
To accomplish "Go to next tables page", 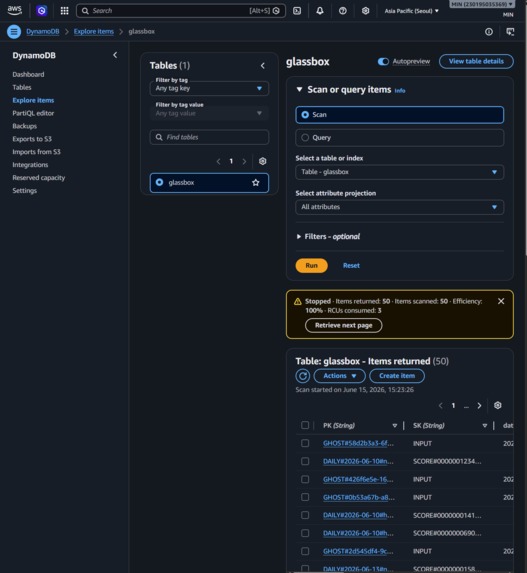I will click(x=244, y=161).
